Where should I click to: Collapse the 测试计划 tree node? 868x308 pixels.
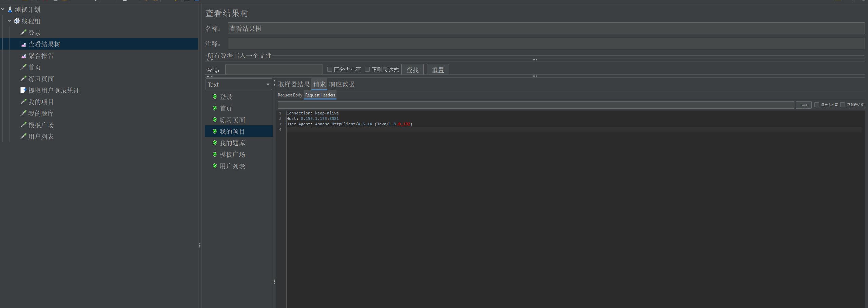click(x=3, y=10)
